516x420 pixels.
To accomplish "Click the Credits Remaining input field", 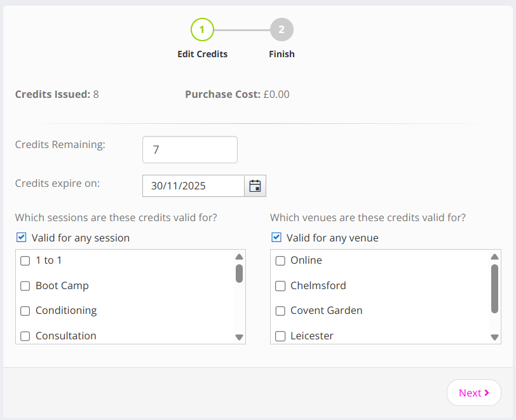I will [189, 150].
